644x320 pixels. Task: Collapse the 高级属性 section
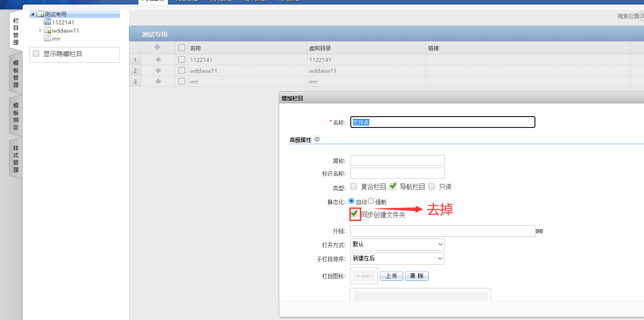(317, 139)
